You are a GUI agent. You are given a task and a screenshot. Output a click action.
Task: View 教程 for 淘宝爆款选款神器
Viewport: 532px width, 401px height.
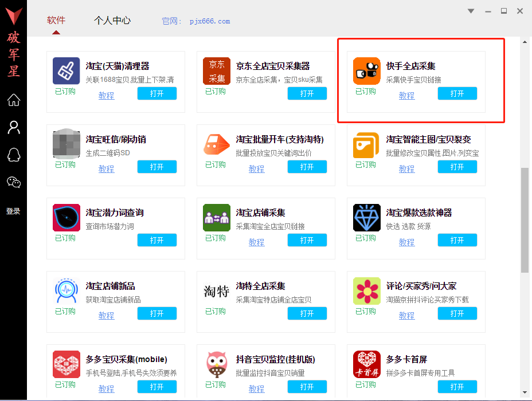pyautogui.click(x=406, y=242)
